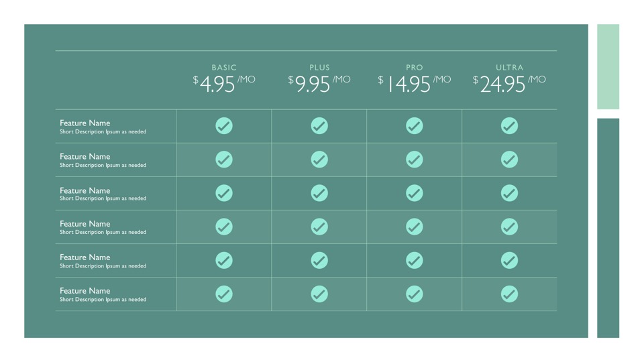Click the first row's Feature Name text

(x=85, y=123)
